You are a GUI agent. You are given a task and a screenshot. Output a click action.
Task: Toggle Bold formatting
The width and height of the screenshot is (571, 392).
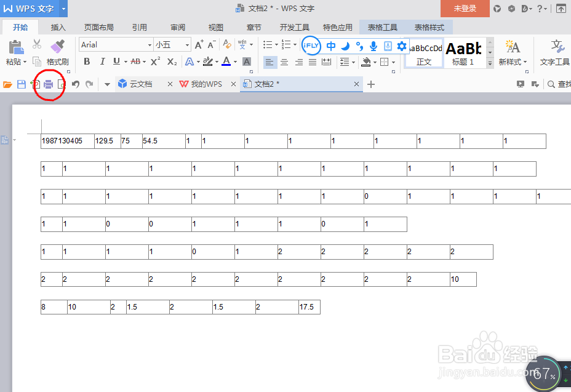(87, 62)
